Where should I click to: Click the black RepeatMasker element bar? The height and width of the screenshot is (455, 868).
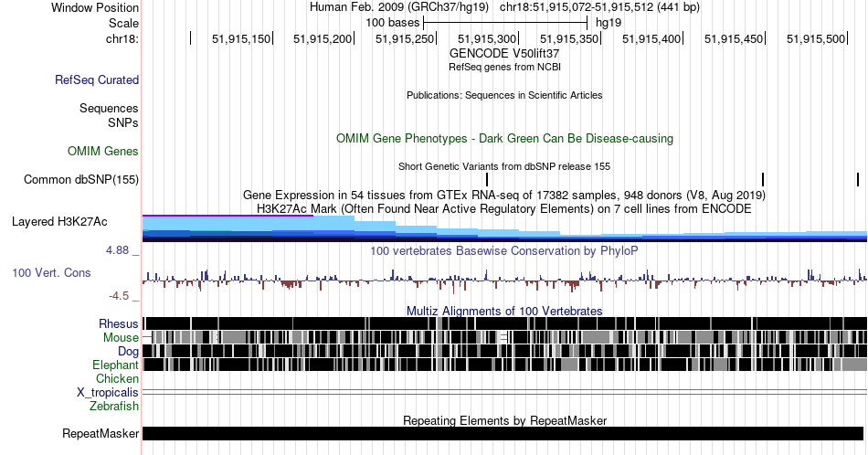click(x=503, y=433)
